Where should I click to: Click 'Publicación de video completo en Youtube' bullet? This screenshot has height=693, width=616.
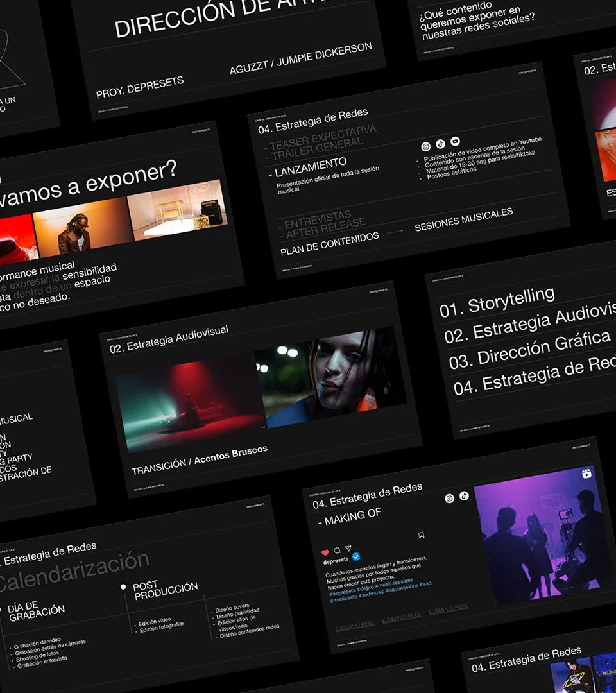click(483, 150)
